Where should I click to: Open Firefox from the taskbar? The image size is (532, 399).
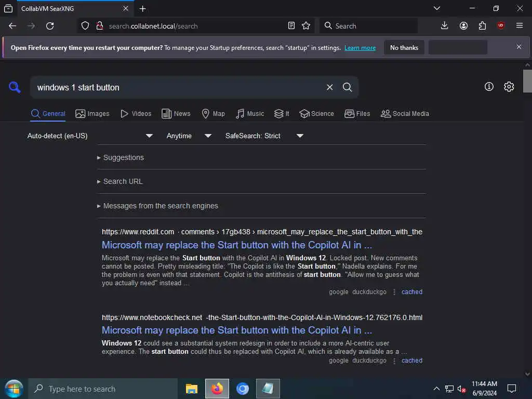pyautogui.click(x=217, y=389)
